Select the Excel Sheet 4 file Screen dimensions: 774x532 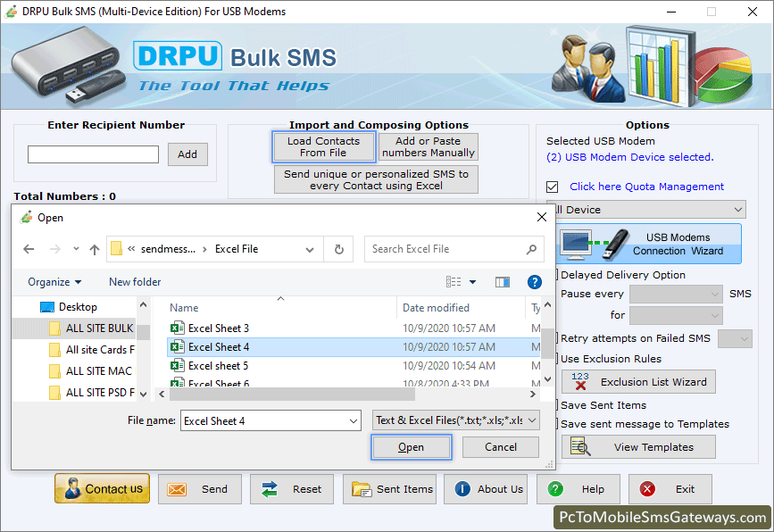pos(354,347)
